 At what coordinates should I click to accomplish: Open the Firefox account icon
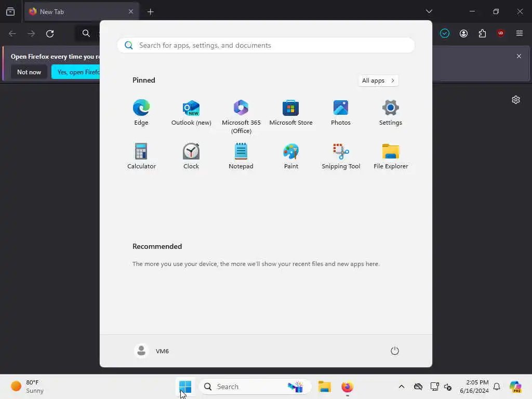[x=463, y=33]
